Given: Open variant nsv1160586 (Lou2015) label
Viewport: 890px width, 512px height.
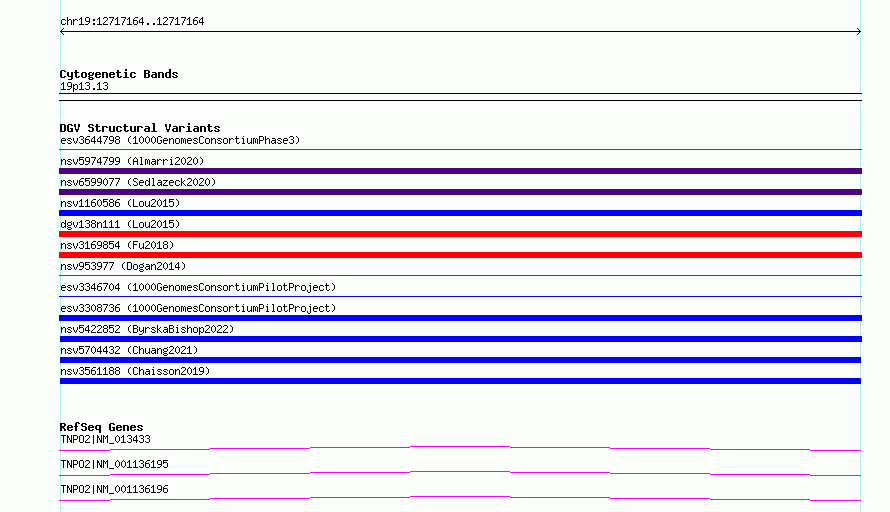Looking at the screenshot, I should [120, 203].
